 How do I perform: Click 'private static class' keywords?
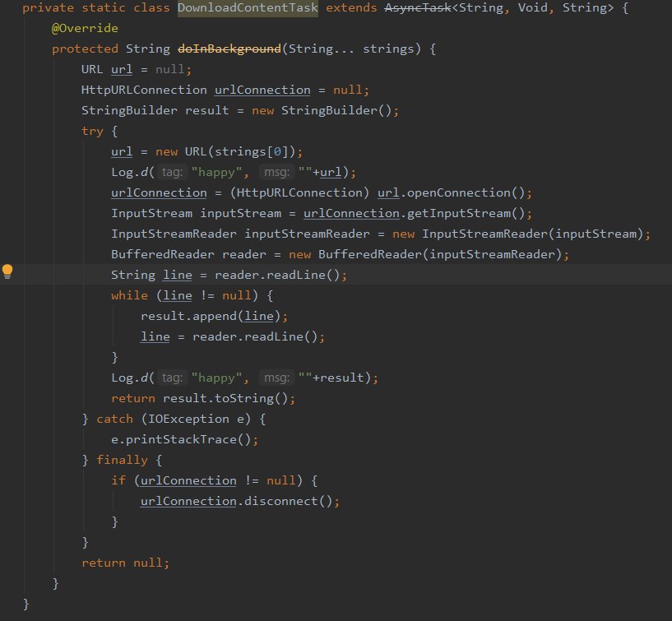pyautogui.click(x=96, y=7)
